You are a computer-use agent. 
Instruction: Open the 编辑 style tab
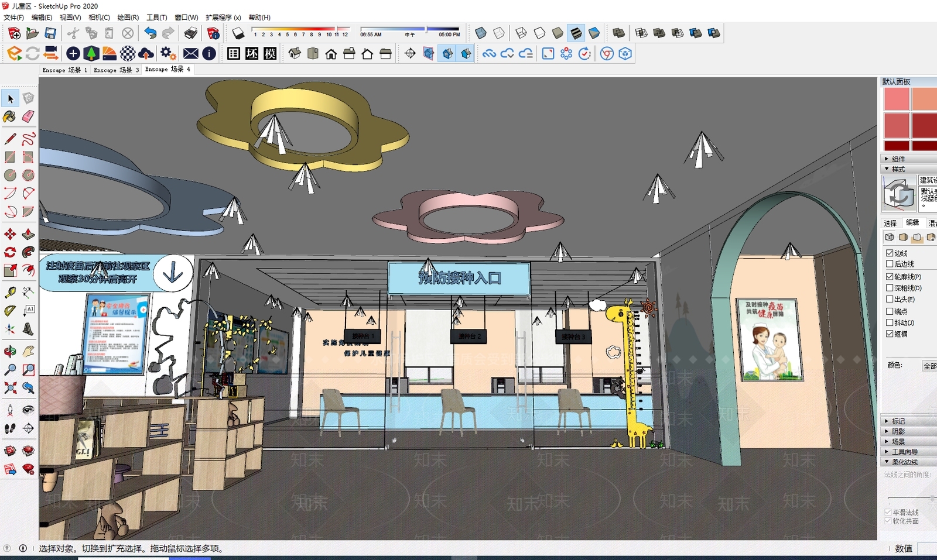click(912, 223)
